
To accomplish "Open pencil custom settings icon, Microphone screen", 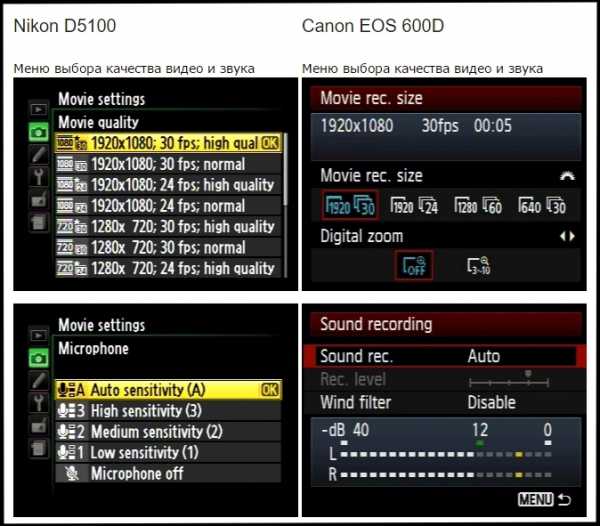I will tap(39, 380).
